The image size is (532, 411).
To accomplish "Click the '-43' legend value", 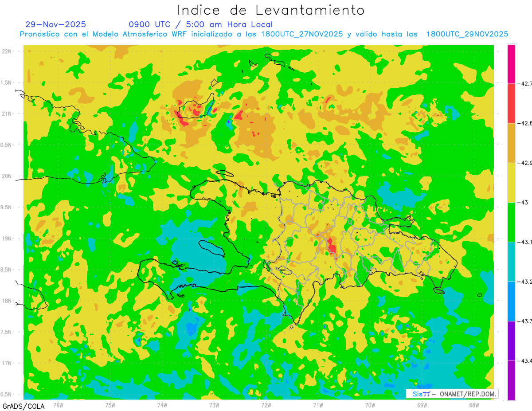I will click(x=522, y=202).
